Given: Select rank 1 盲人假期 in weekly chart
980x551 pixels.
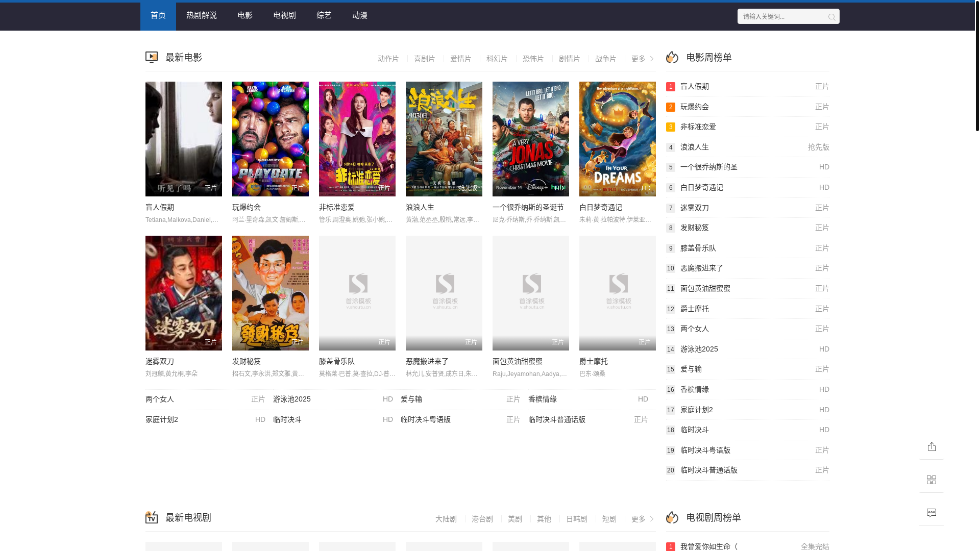Looking at the screenshot, I should [748, 87].
